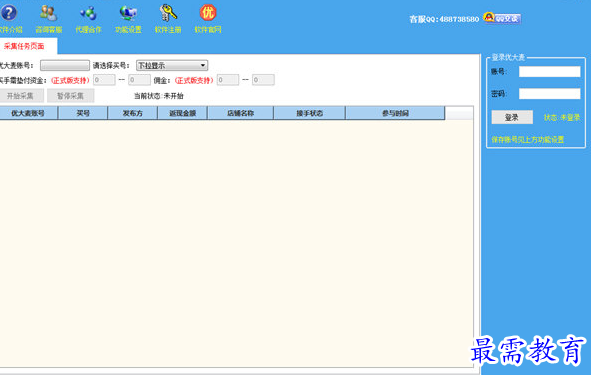Open the 软件介绍 question mark icon
The height and width of the screenshot is (382, 592).
coord(9,12)
